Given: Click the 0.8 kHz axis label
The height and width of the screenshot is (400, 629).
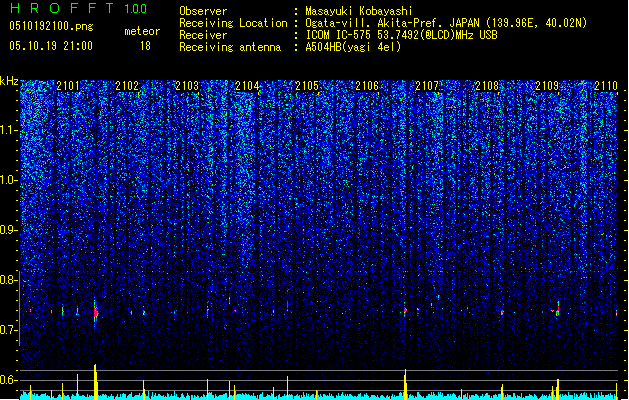Looking at the screenshot, I should (x=9, y=280).
